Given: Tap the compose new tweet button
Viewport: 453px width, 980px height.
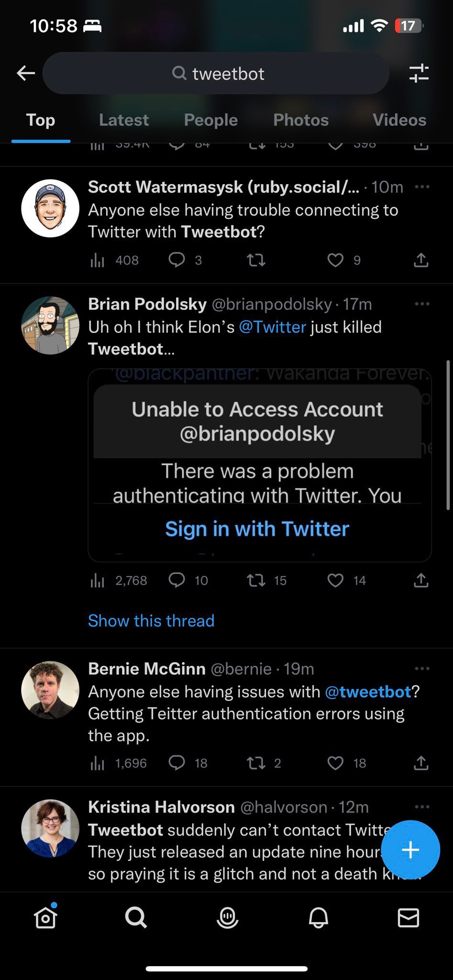Looking at the screenshot, I should coord(410,850).
